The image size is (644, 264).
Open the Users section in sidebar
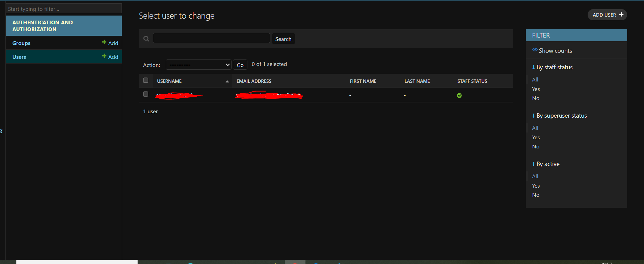point(19,57)
